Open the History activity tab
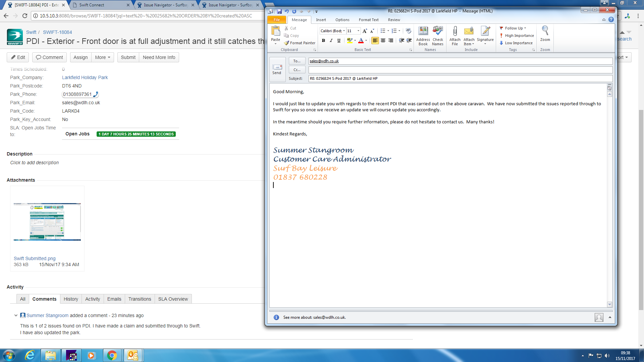 coord(71,299)
